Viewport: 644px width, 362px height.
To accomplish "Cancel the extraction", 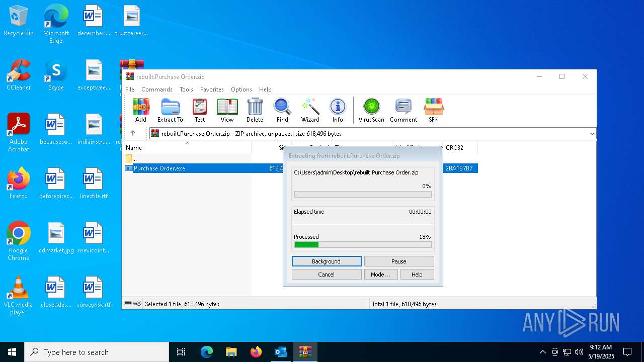I will click(327, 275).
